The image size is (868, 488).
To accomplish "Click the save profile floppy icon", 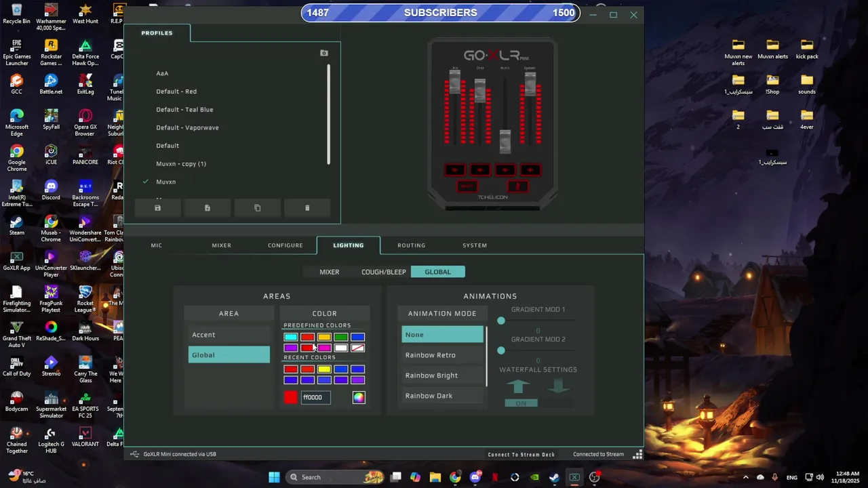I will [x=157, y=208].
